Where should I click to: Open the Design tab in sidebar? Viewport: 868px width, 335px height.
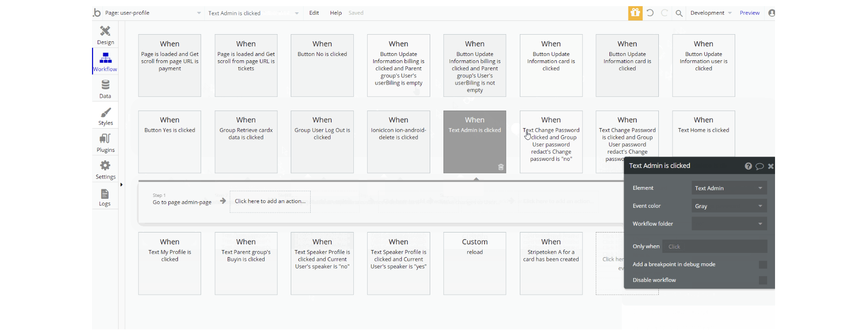pyautogui.click(x=105, y=35)
